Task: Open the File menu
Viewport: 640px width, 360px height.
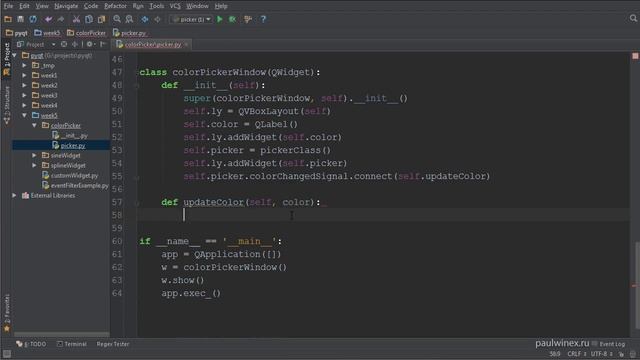Action: pos(8,6)
